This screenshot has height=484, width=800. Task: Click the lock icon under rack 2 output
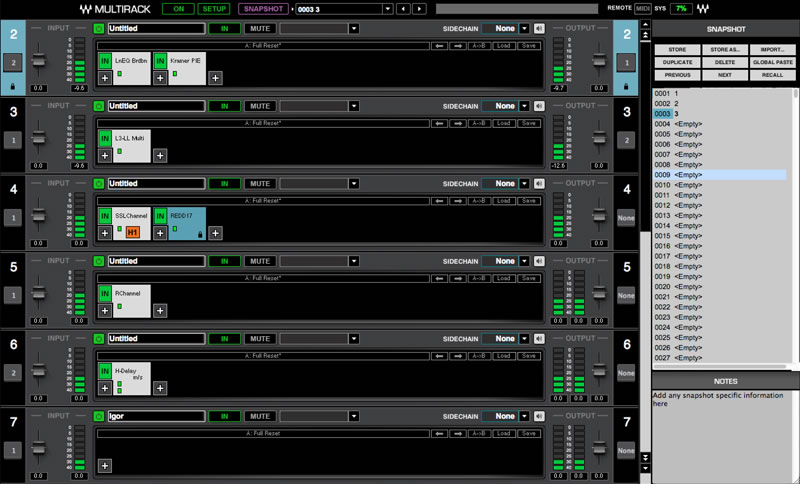point(623,87)
